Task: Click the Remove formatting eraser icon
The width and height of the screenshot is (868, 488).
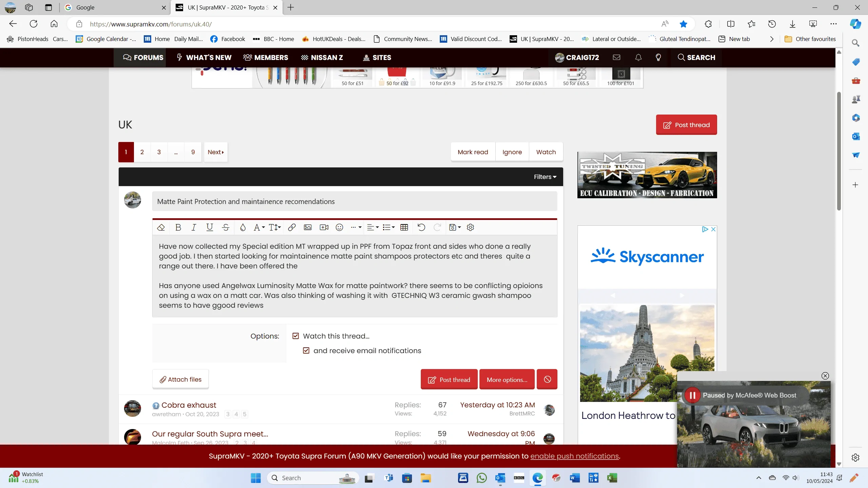Action: tap(161, 227)
